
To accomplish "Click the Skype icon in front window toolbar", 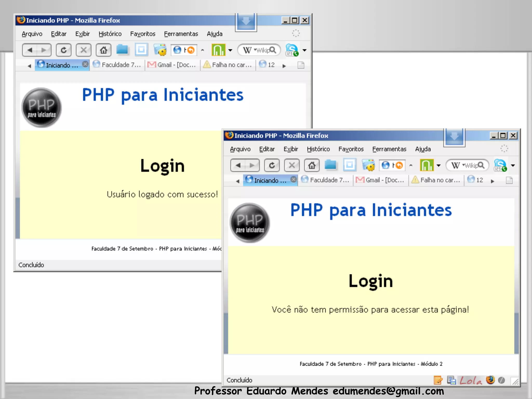I will click(x=500, y=165).
